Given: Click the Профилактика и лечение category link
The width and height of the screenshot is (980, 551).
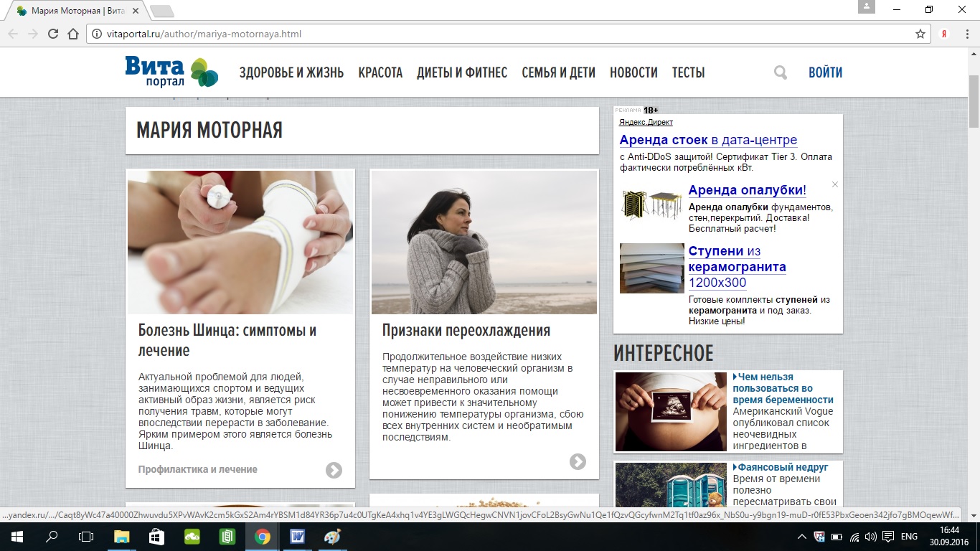Looking at the screenshot, I should tap(198, 469).
